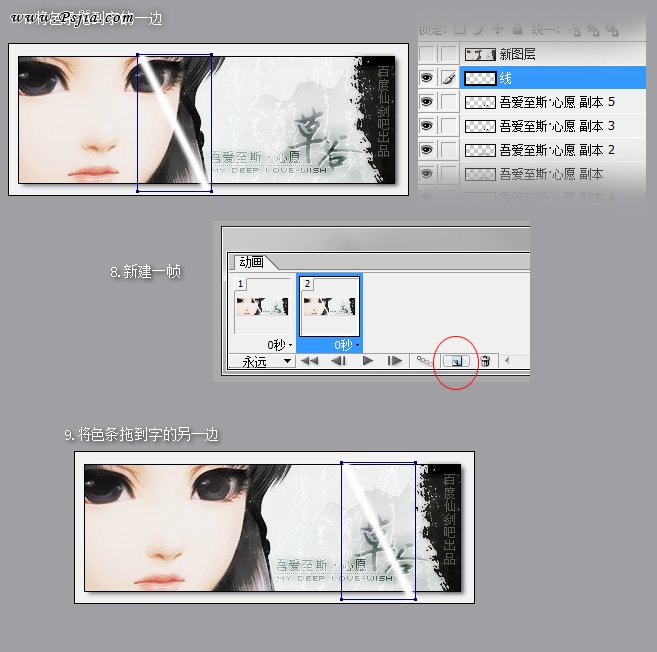
Task: Play the animation
Action: [x=367, y=360]
